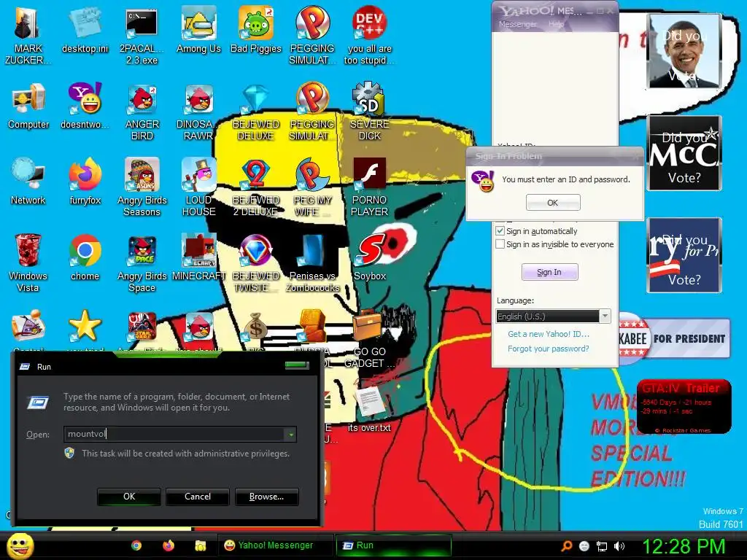Click the volume speaker tray icon
This screenshot has height=560, width=747.
[x=619, y=546]
